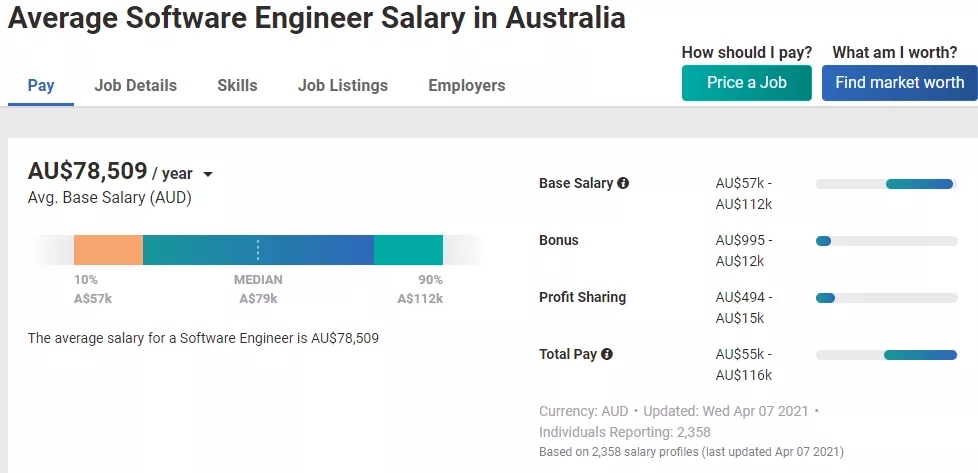The height and width of the screenshot is (473, 978).
Task: Click the MEDIAN A$79k label
Action: click(x=258, y=289)
